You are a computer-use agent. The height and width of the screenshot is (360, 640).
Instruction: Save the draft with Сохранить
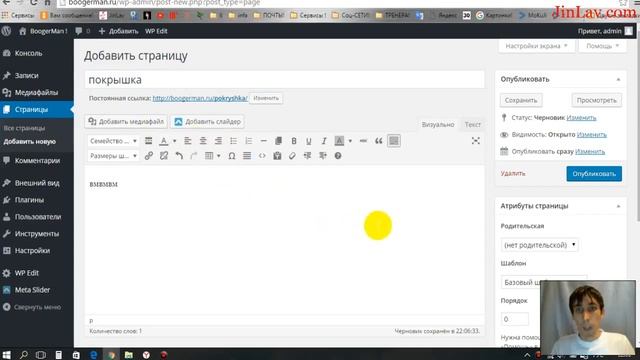click(521, 100)
